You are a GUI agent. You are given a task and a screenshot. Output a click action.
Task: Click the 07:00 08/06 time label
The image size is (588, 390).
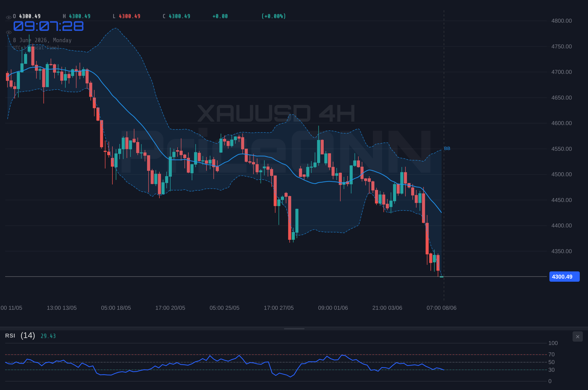[442, 308]
